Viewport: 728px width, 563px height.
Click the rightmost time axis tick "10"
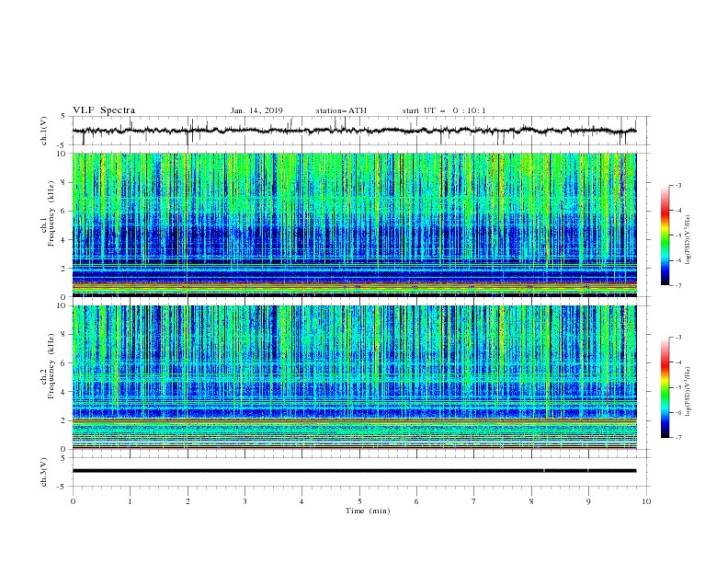(x=646, y=501)
